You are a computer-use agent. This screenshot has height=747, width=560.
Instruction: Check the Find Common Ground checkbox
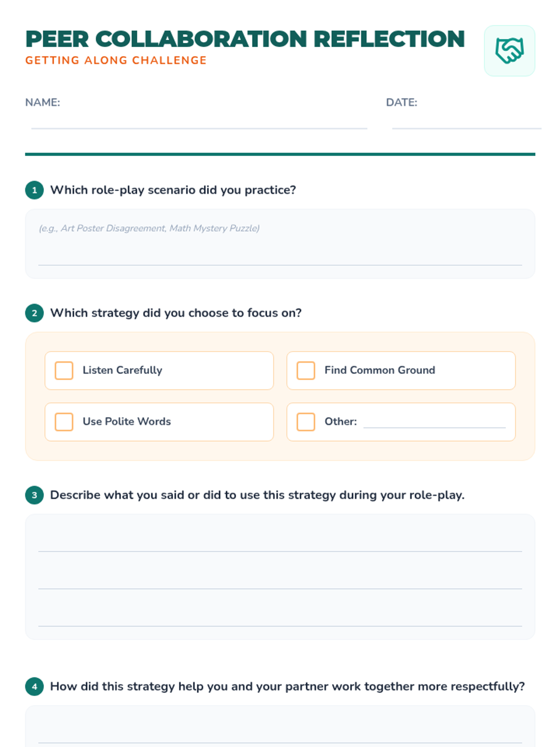click(x=306, y=370)
